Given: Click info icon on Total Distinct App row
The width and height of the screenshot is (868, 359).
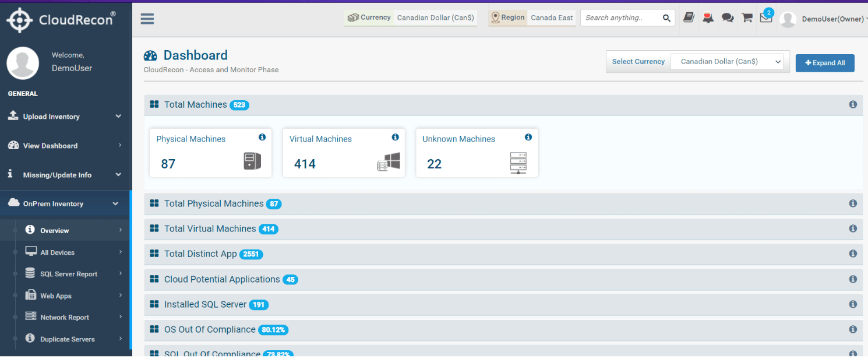Looking at the screenshot, I should pyautogui.click(x=853, y=254).
